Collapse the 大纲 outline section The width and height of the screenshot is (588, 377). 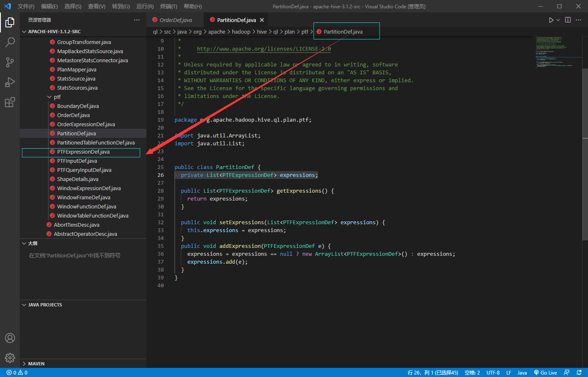[x=83, y=243]
